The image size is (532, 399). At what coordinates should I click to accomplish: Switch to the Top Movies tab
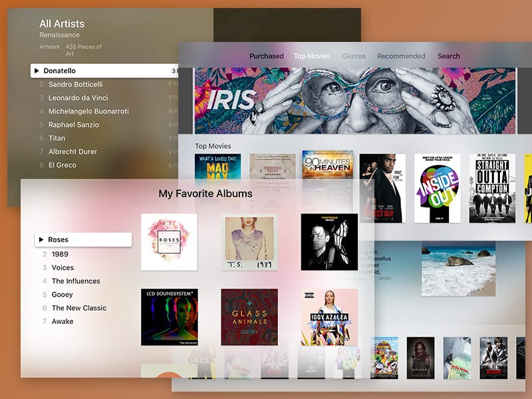(312, 56)
